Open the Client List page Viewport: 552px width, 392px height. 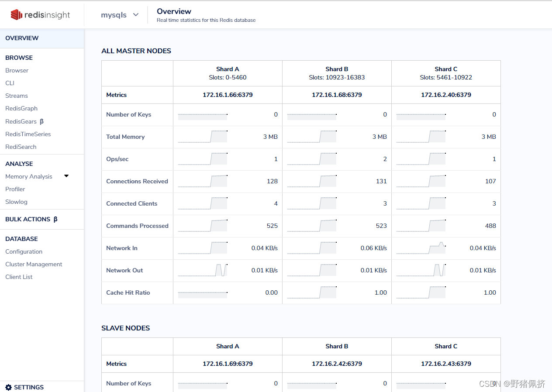pyautogui.click(x=19, y=277)
